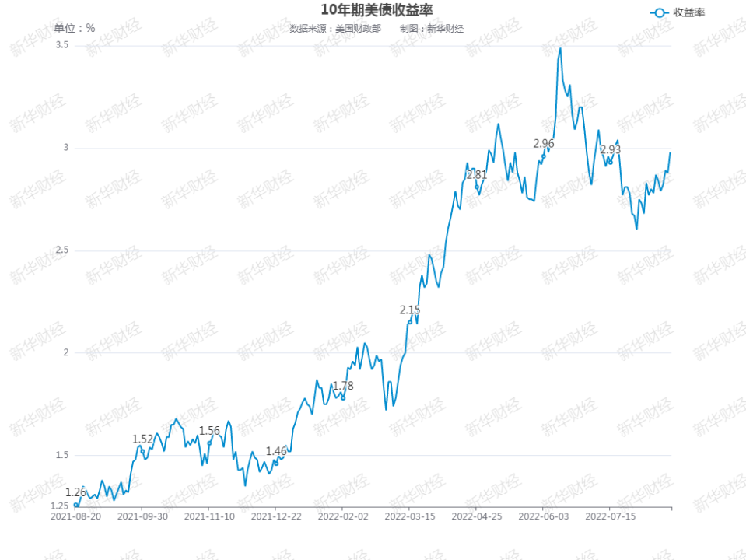Click the 3.5 y-axis tick label
This screenshot has height=560, width=746.
(x=61, y=45)
